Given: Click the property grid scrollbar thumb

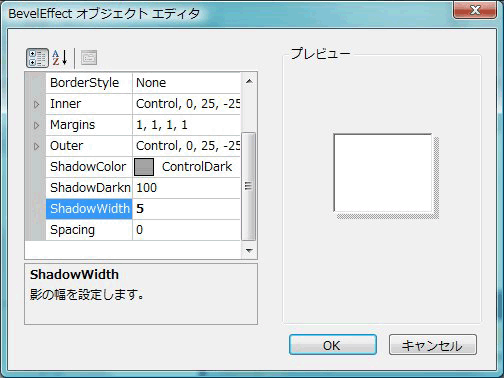Looking at the screenshot, I should pyautogui.click(x=248, y=186).
